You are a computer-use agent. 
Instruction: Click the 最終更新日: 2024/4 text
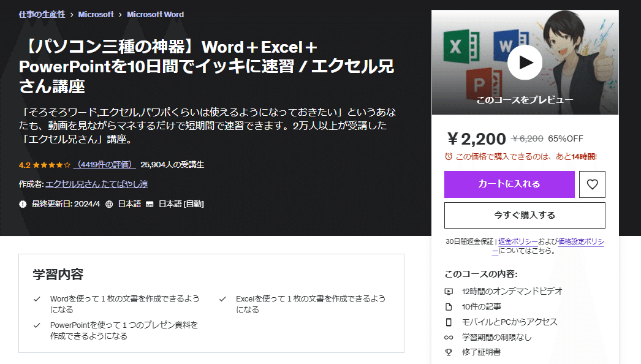66,203
